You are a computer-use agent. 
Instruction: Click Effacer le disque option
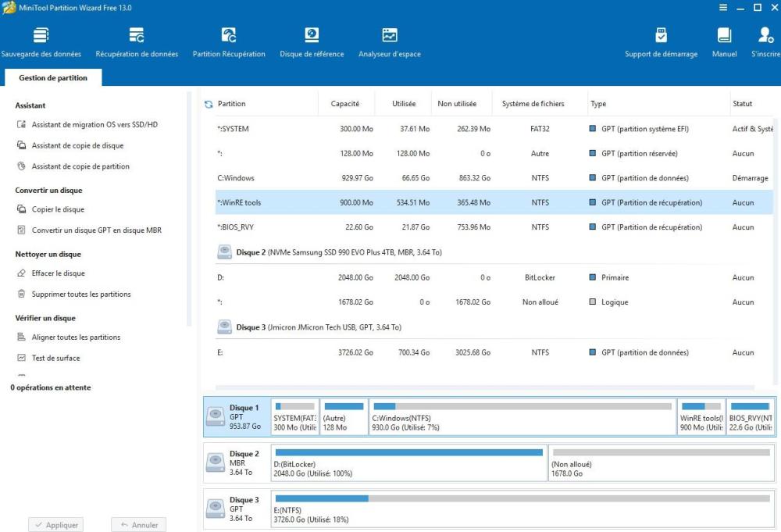coord(58,273)
